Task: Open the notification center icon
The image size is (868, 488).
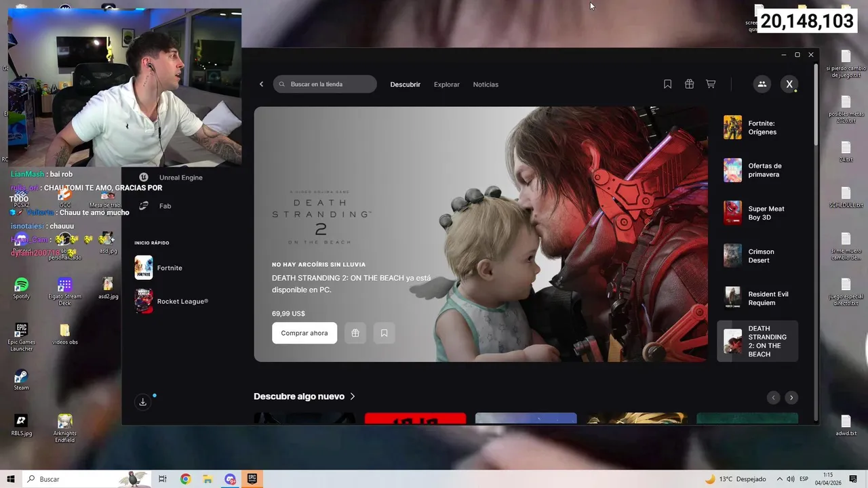Action: 853,479
